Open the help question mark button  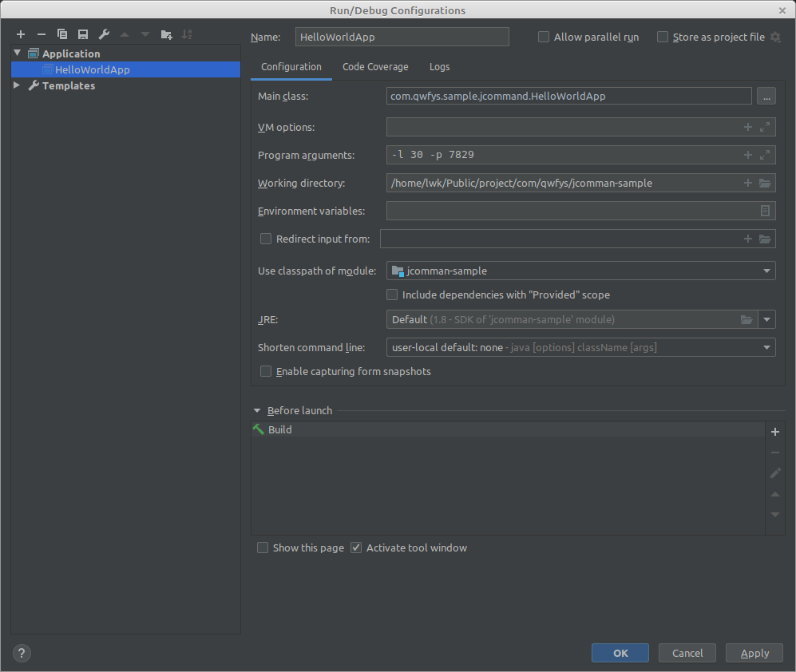pyautogui.click(x=22, y=653)
